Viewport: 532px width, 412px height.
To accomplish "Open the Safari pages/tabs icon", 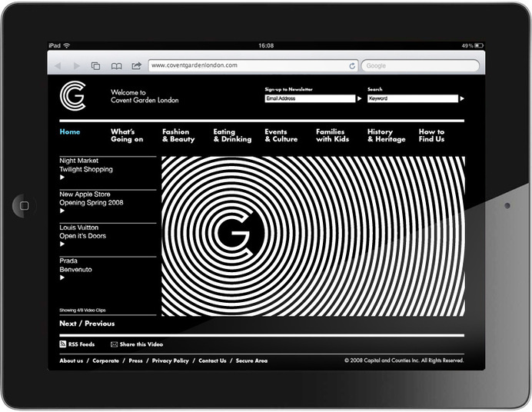I will pos(95,66).
